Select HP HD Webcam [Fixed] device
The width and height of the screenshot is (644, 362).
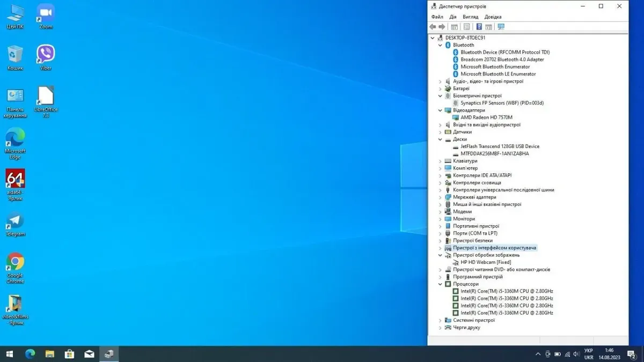pos(485,262)
